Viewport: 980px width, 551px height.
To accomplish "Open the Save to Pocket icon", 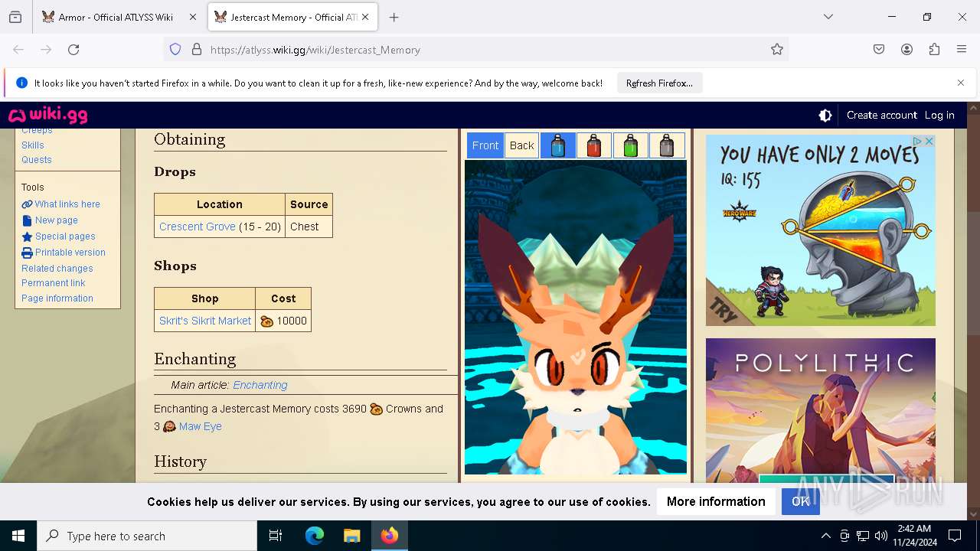I will pyautogui.click(x=879, y=49).
